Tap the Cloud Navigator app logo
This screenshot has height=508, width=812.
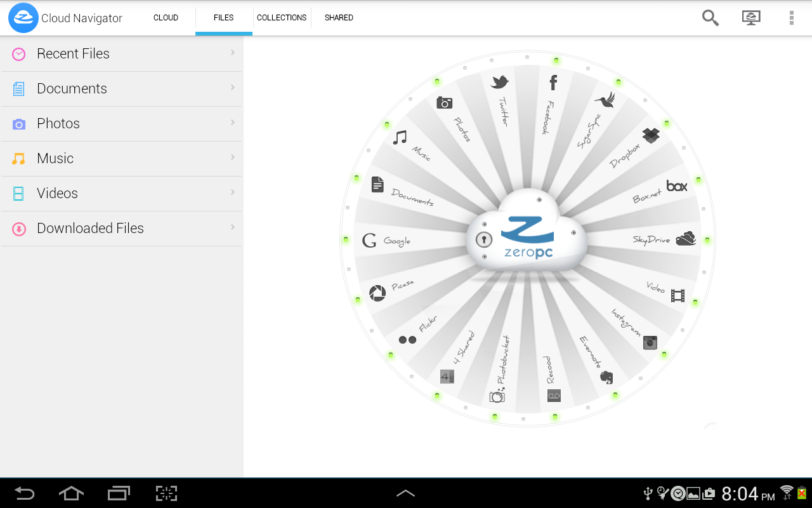pos(23,18)
